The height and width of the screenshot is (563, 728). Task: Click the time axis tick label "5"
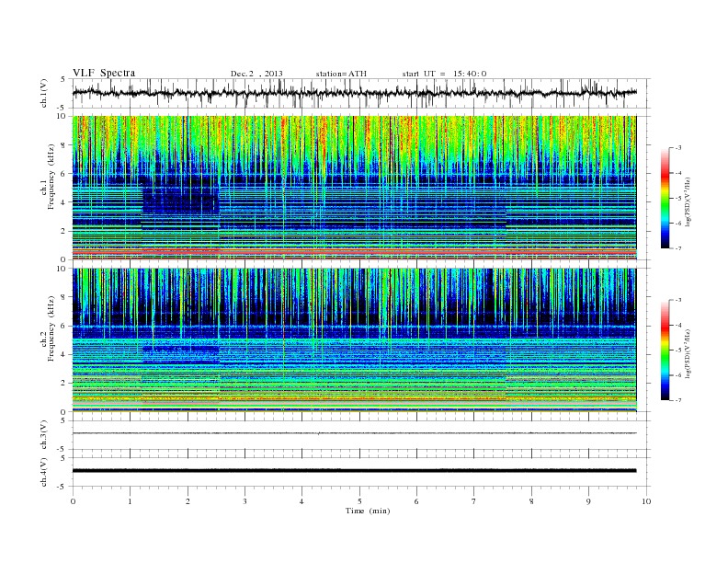[x=359, y=501]
